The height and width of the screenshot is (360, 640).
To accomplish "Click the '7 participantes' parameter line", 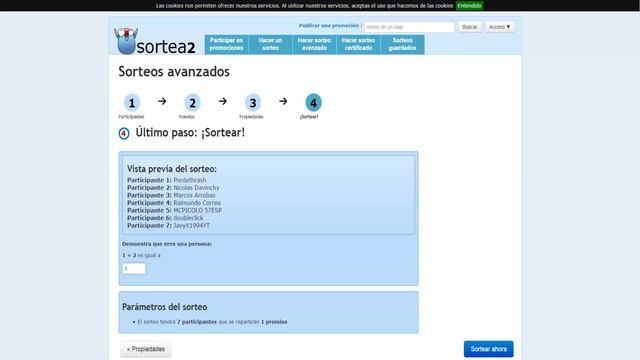I will point(212,322).
